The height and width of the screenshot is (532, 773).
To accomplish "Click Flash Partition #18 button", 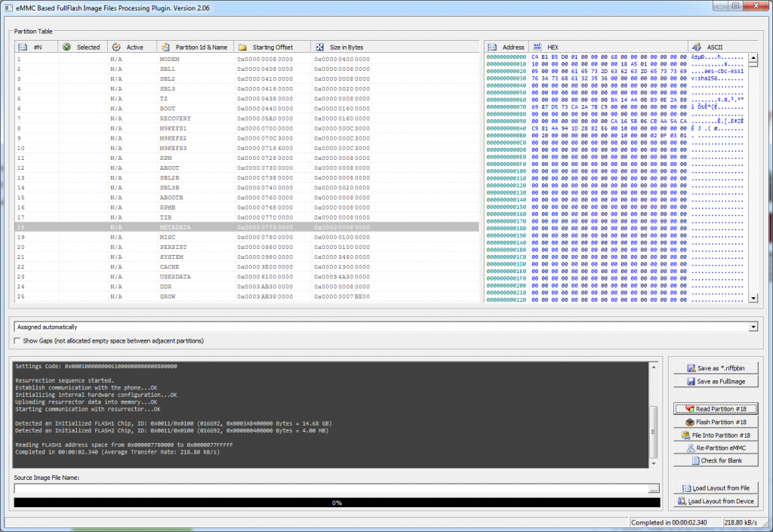I will pyautogui.click(x=716, y=422).
